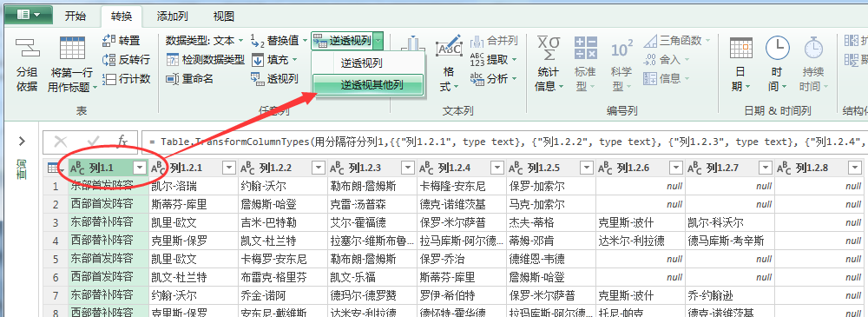Switch to the 添加列 tab
The image size is (868, 317).
[x=172, y=17]
